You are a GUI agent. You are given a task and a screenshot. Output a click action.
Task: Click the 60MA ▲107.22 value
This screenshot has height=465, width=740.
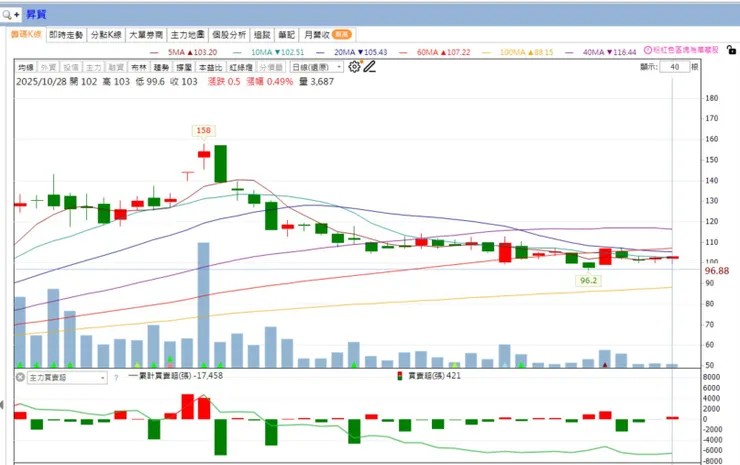pyautogui.click(x=444, y=52)
